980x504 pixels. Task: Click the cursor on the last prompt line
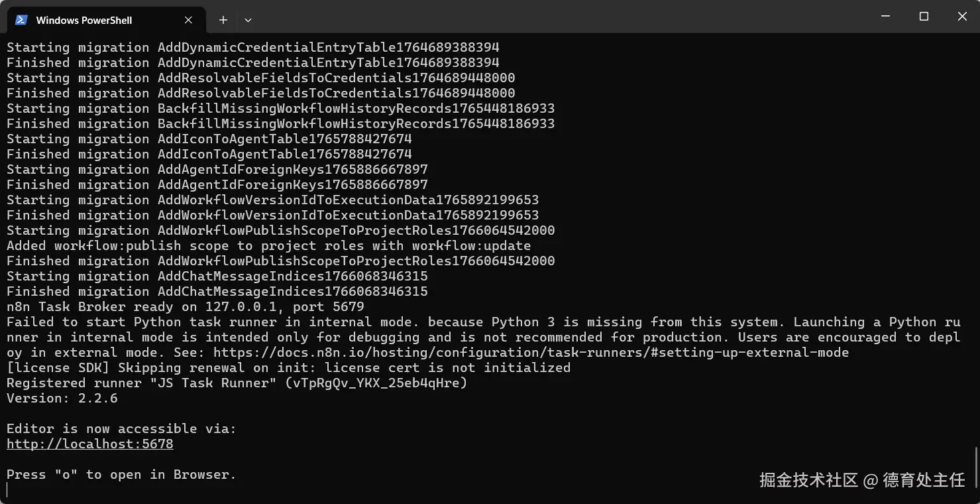[x=7, y=490]
